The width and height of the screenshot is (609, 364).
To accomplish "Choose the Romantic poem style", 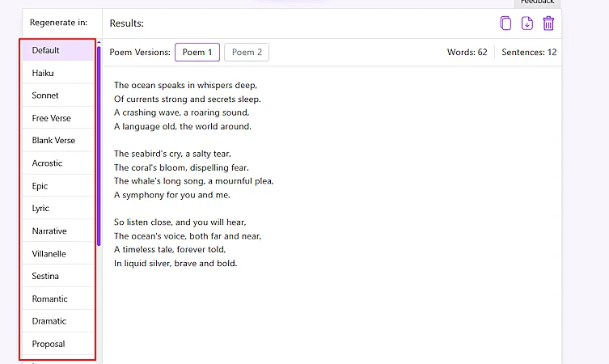I will 58,298.
